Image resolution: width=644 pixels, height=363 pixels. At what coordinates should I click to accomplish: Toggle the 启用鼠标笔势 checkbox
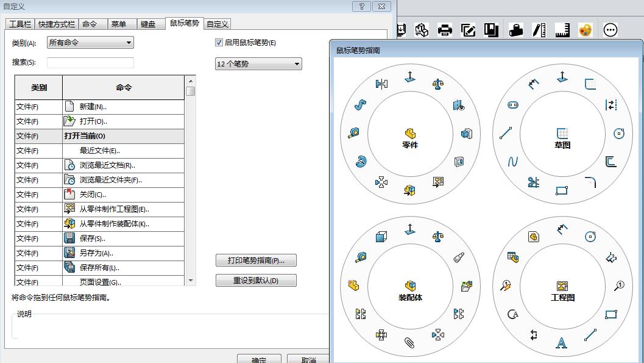click(218, 42)
